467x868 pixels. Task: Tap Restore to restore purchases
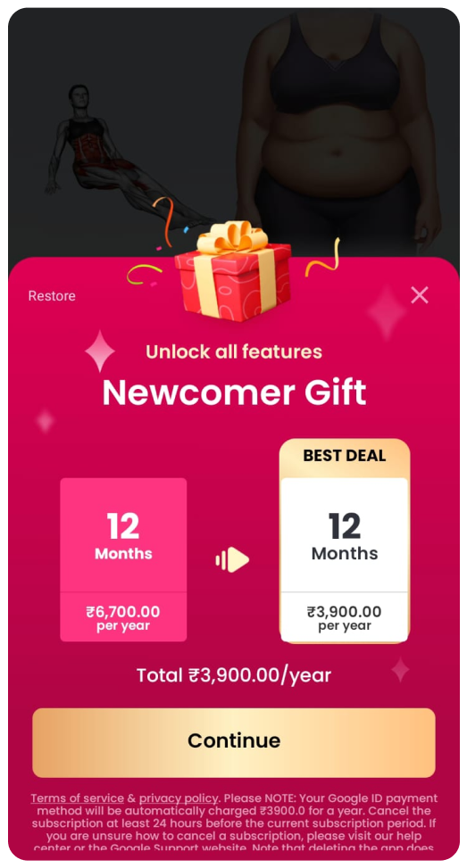[52, 295]
